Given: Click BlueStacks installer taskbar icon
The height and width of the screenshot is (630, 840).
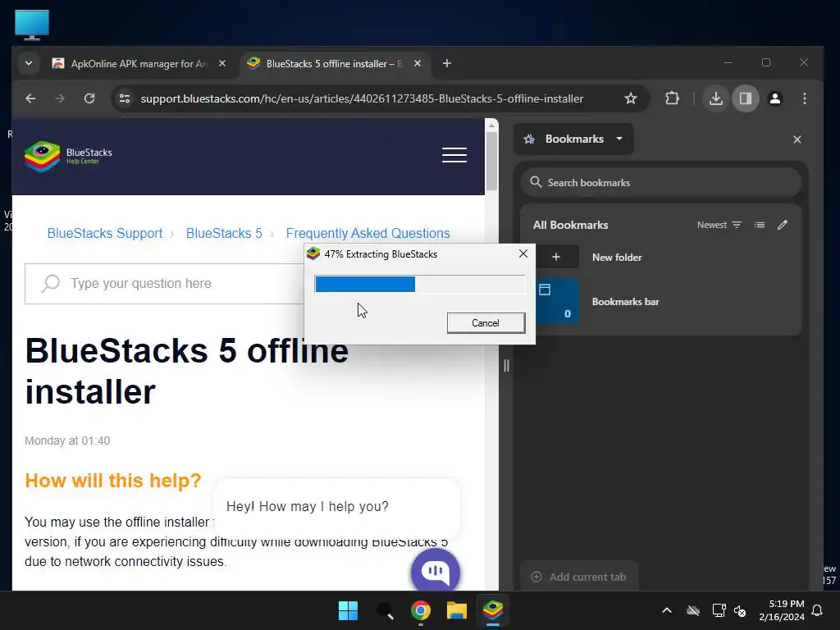Looking at the screenshot, I should [x=493, y=610].
